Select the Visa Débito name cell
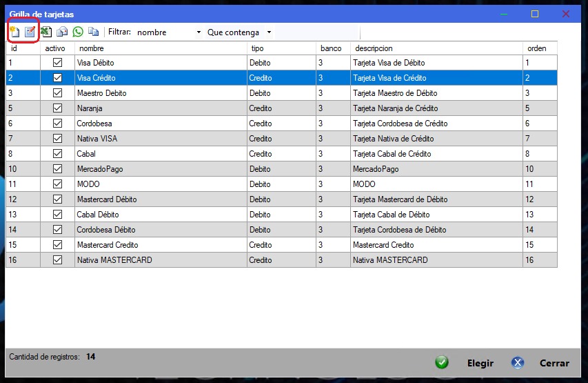 click(x=161, y=63)
